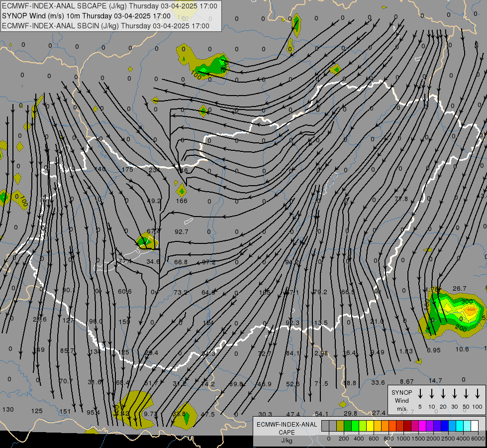Click the 300 contour label on the CAPE maximum
Viewport: 487px width, 448px height.
tap(467, 301)
